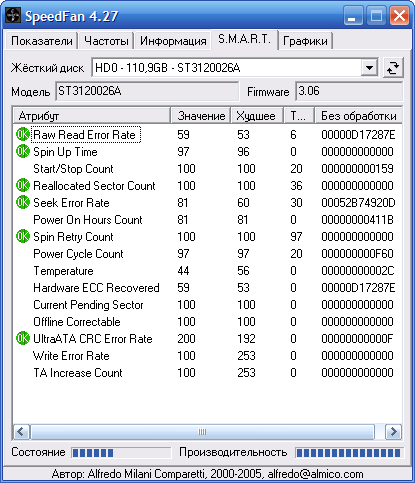Click the horizontal scrollbar left arrow
This screenshot has width=415, height=483.
click(x=22, y=432)
